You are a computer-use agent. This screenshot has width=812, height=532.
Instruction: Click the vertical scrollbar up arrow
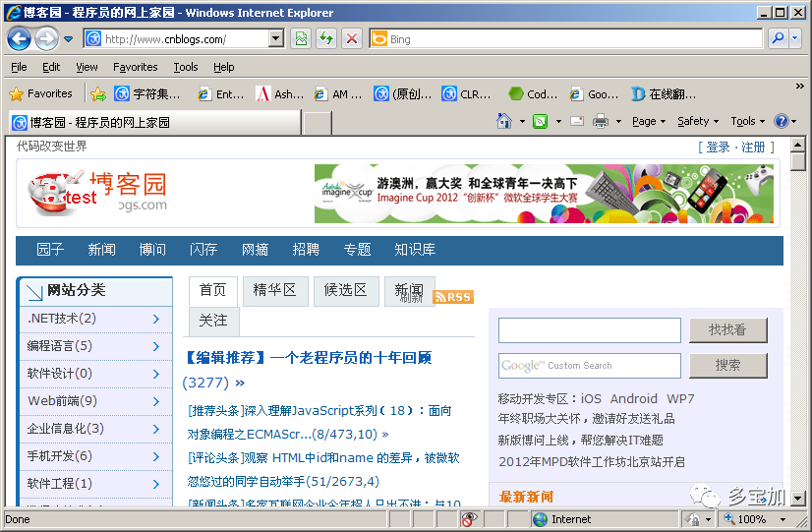pyautogui.click(x=798, y=145)
